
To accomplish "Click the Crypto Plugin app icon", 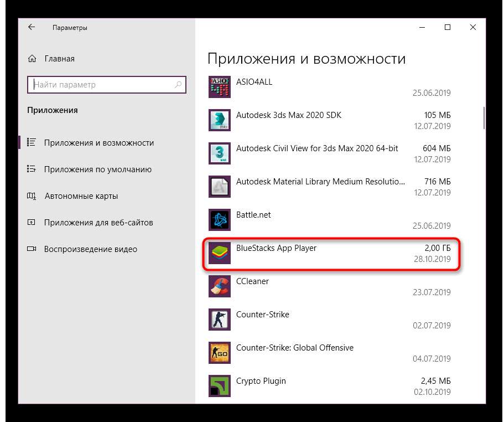I will 219,386.
